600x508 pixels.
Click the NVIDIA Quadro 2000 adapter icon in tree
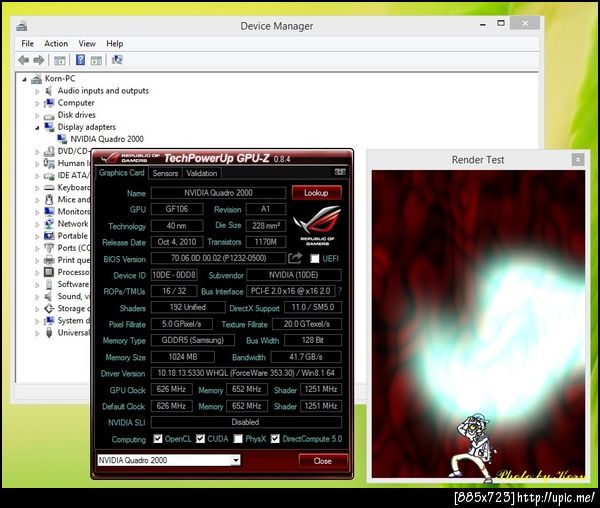coord(62,139)
